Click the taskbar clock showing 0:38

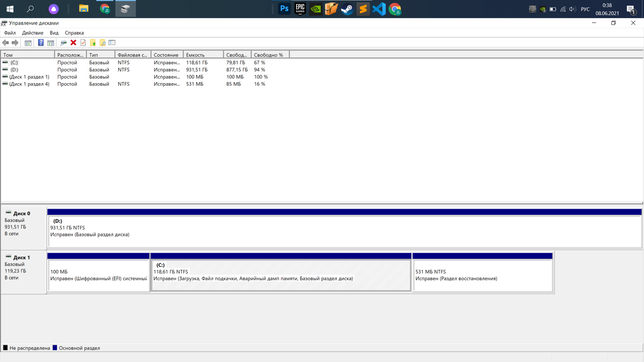[607, 9]
